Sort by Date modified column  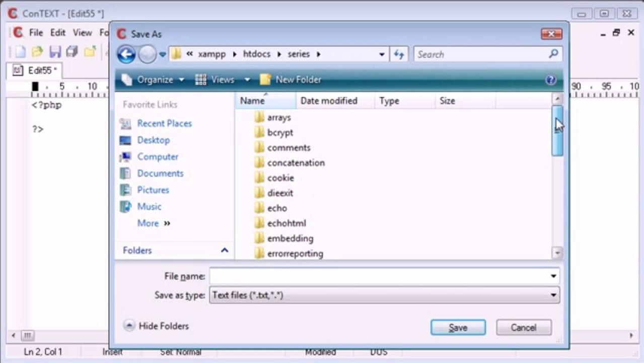pos(335,101)
